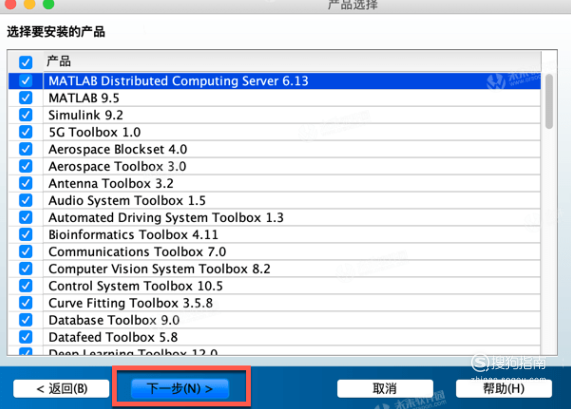Select Datafeed Toolbox 5.8 row text

pyautogui.click(x=113, y=338)
